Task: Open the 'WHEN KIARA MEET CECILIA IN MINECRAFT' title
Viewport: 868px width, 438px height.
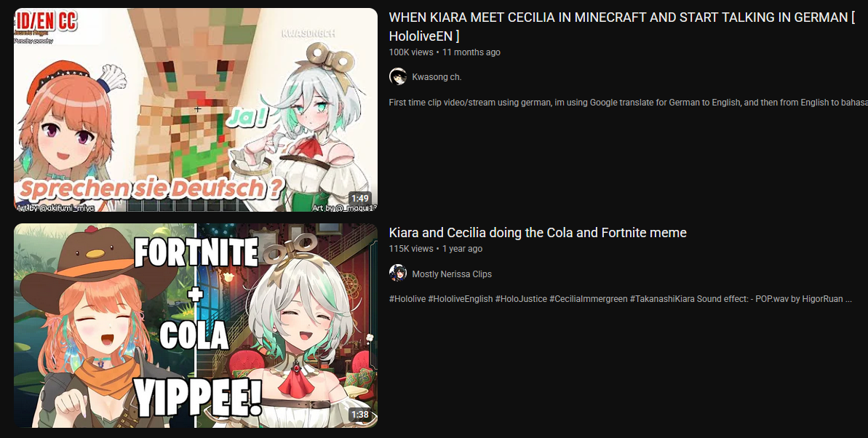Action: coord(621,27)
